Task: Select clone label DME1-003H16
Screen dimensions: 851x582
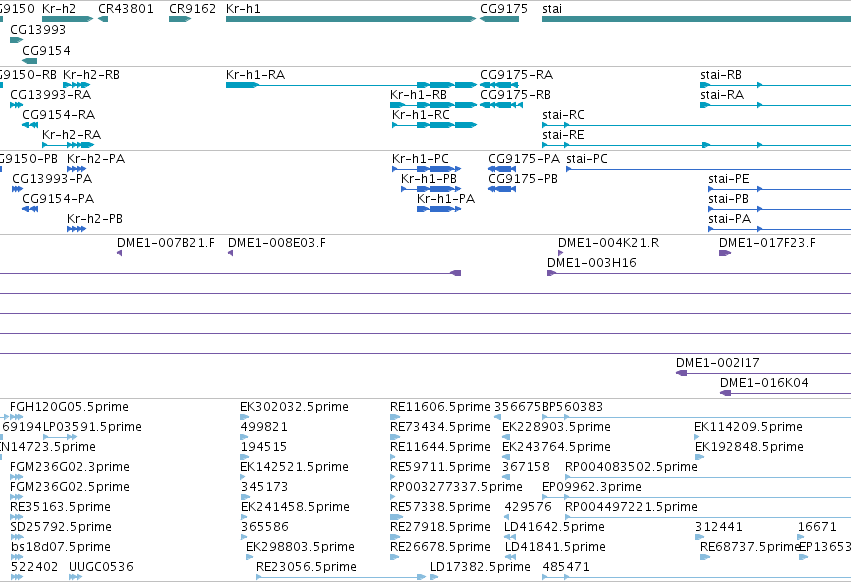Action: click(x=592, y=263)
